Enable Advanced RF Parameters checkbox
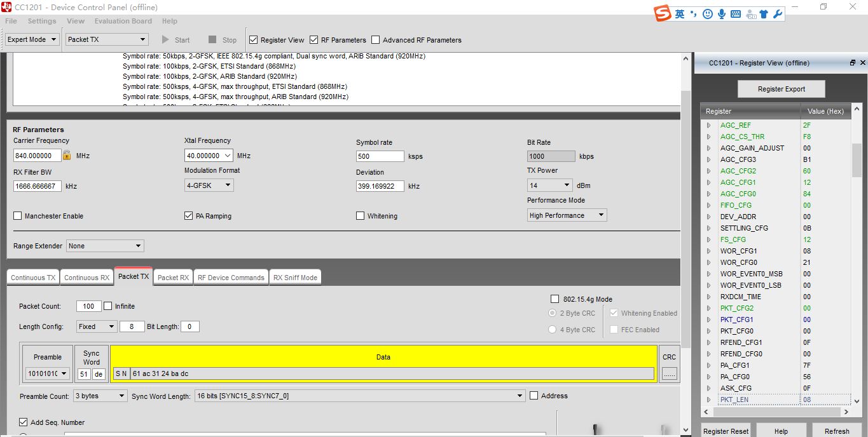Image resolution: width=868 pixels, height=437 pixels. coord(376,39)
